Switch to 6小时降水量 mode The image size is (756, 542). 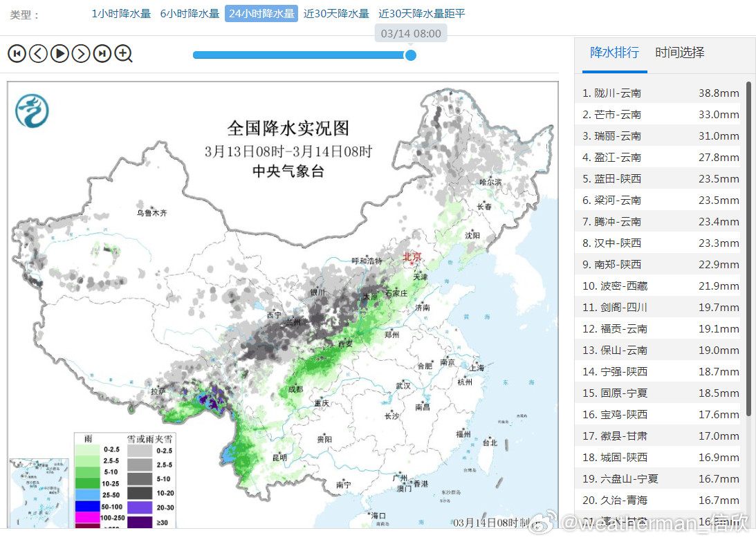(x=189, y=12)
